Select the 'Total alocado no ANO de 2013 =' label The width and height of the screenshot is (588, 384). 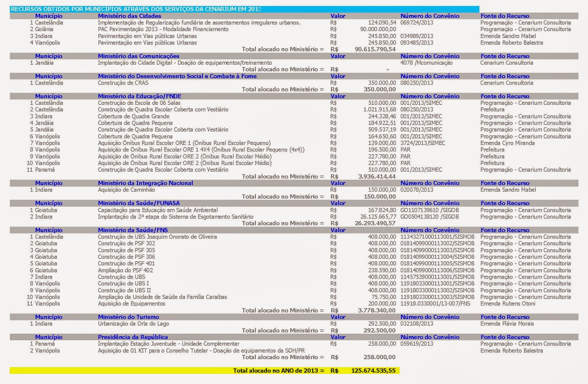click(279, 370)
